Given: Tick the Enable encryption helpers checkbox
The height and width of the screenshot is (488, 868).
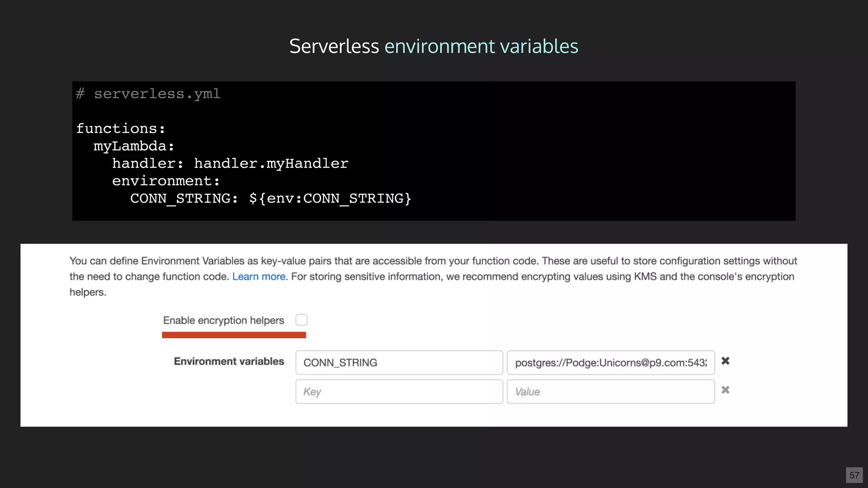Looking at the screenshot, I should (301, 320).
